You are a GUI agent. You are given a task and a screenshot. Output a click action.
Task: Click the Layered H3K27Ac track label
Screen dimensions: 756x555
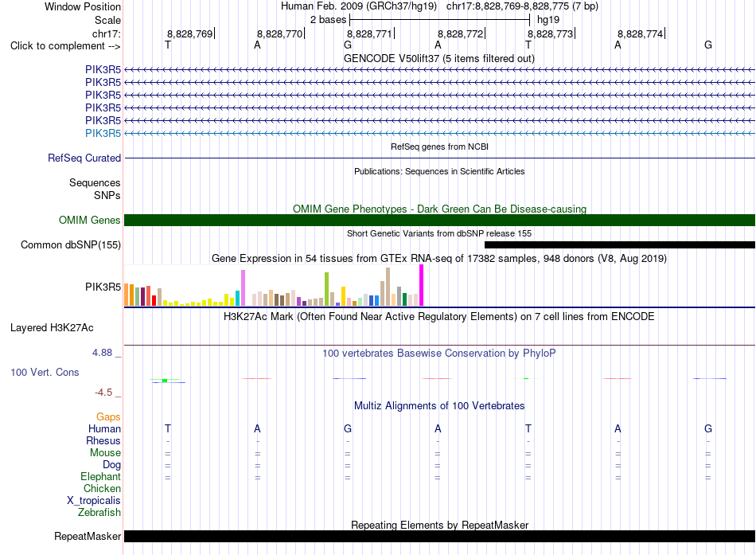52,328
